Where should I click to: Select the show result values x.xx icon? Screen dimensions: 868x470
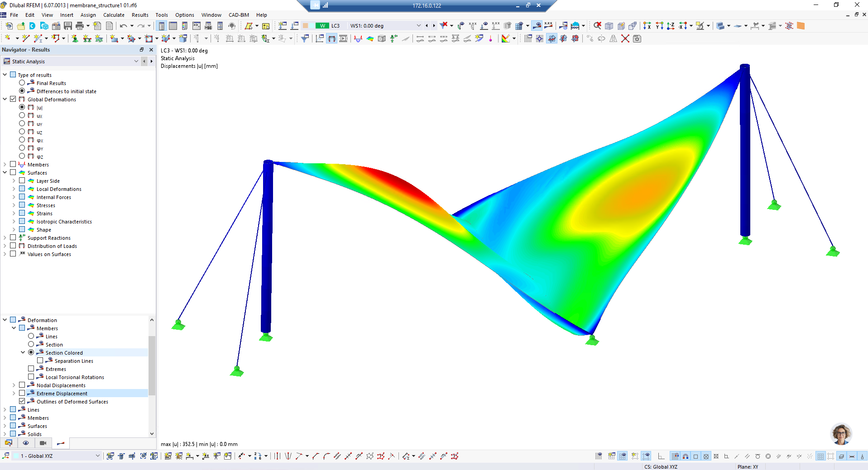click(548, 26)
